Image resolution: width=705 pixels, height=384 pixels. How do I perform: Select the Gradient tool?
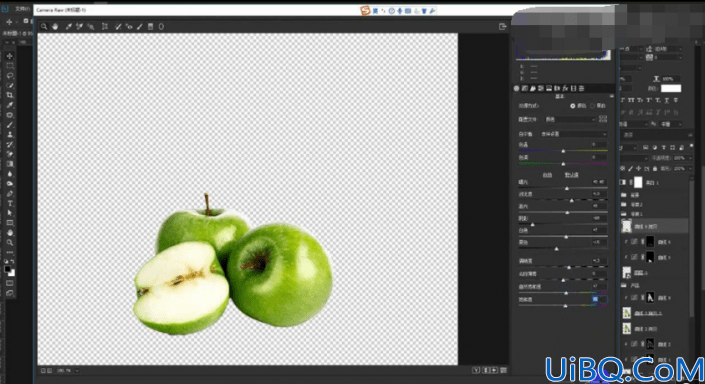click(9, 164)
